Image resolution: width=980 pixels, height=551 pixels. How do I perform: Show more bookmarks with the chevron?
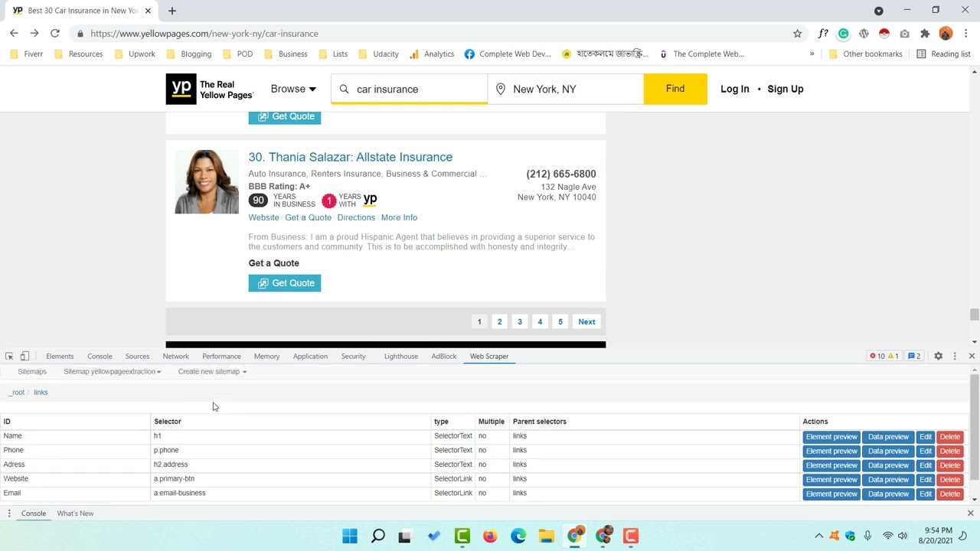(812, 54)
